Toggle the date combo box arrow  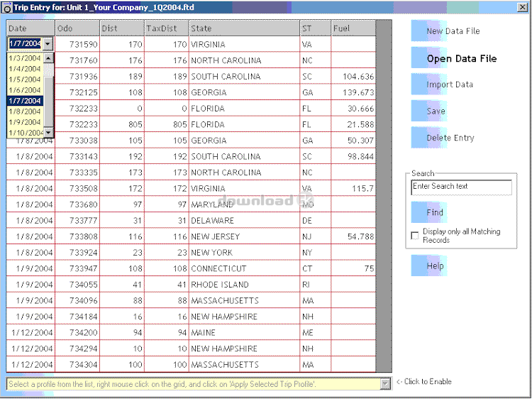coord(48,44)
